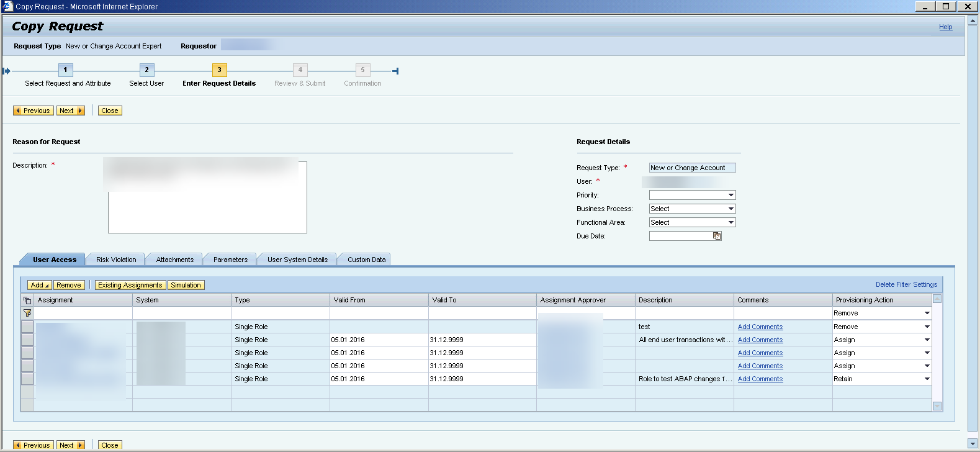Expand the Add button menu
The width and height of the screenshot is (980, 452).
[40, 285]
